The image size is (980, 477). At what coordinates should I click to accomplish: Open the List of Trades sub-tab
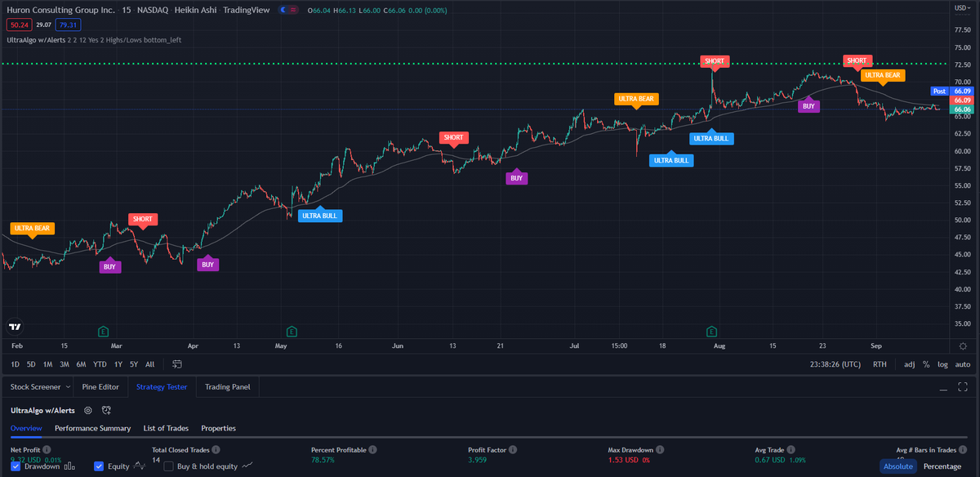coord(166,428)
